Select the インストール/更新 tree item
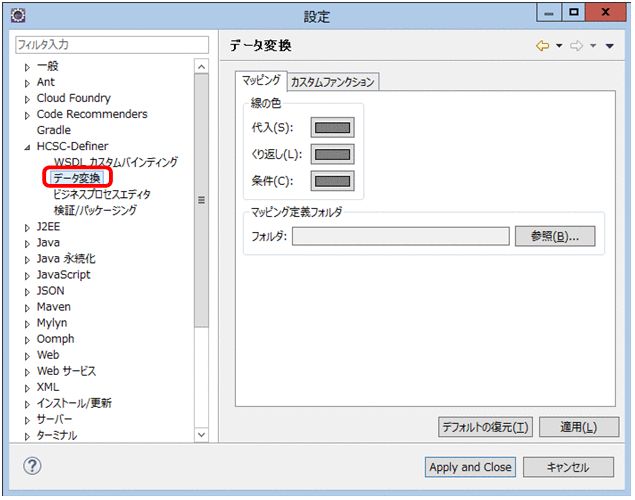Image resolution: width=635 pixels, height=500 pixels. pos(74,403)
